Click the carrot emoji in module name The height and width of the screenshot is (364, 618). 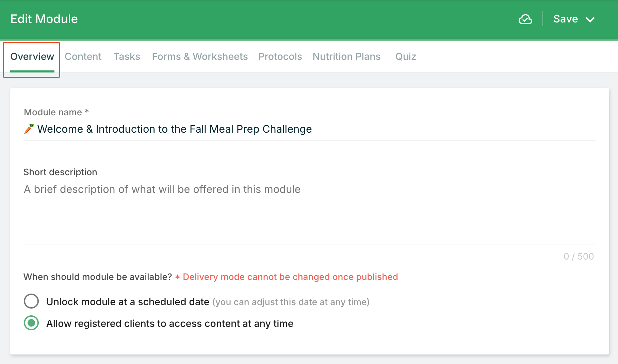point(29,129)
